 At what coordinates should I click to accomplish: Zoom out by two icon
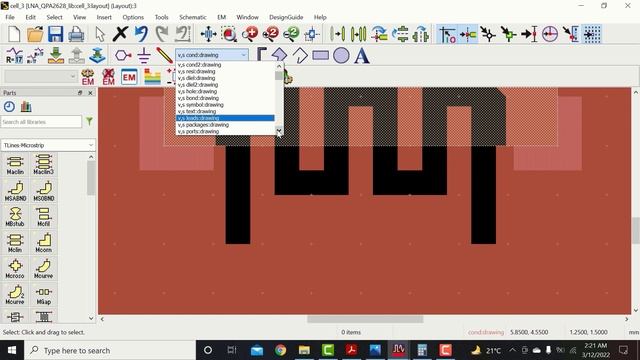tap(291, 34)
